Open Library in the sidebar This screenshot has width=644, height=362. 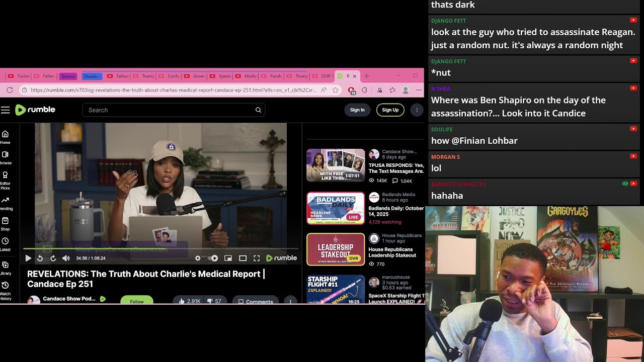pyautogui.click(x=5, y=268)
